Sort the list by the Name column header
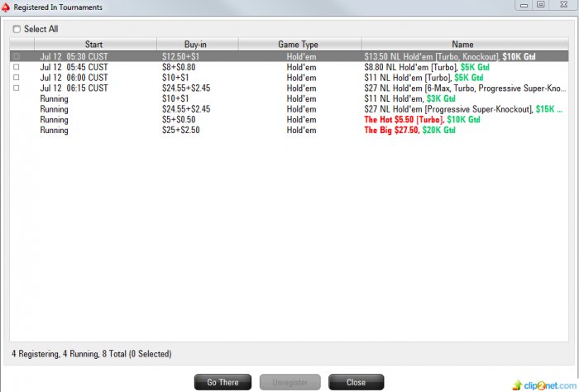This screenshot has height=392, width=579. coord(465,45)
